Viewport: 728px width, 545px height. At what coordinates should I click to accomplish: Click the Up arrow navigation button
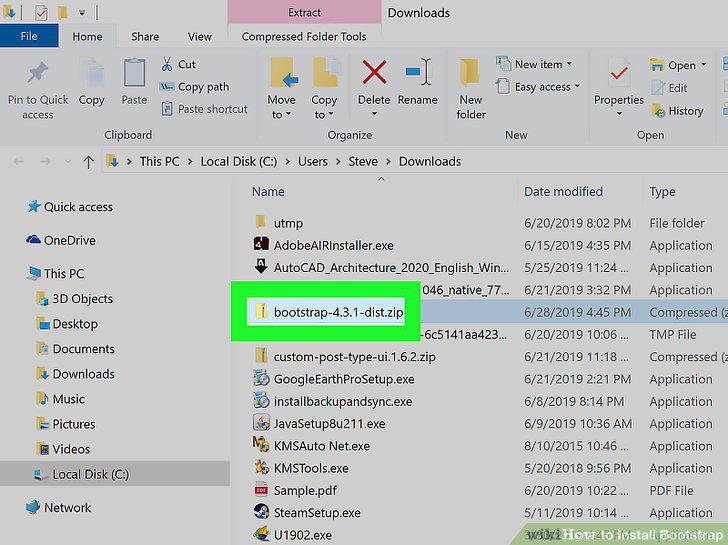pos(88,162)
